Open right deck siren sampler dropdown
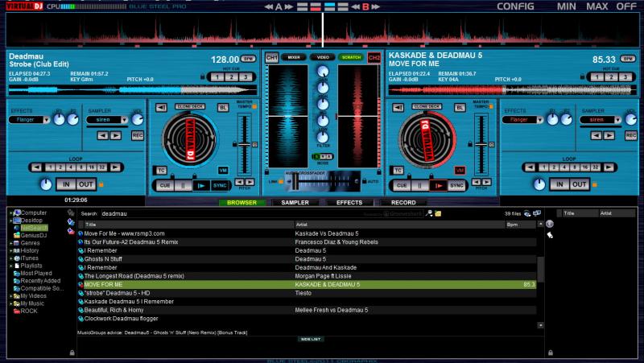The width and height of the screenshot is (644, 363). click(617, 120)
